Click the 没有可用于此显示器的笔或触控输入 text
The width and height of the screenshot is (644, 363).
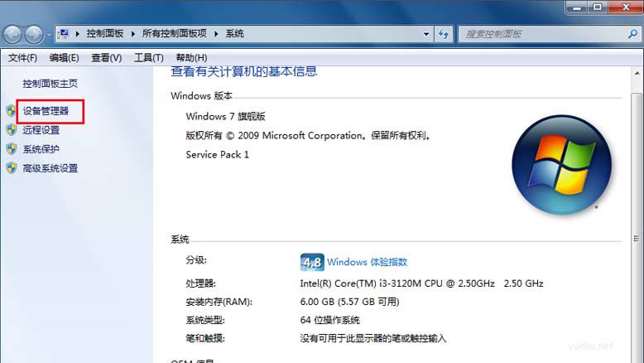(373, 338)
